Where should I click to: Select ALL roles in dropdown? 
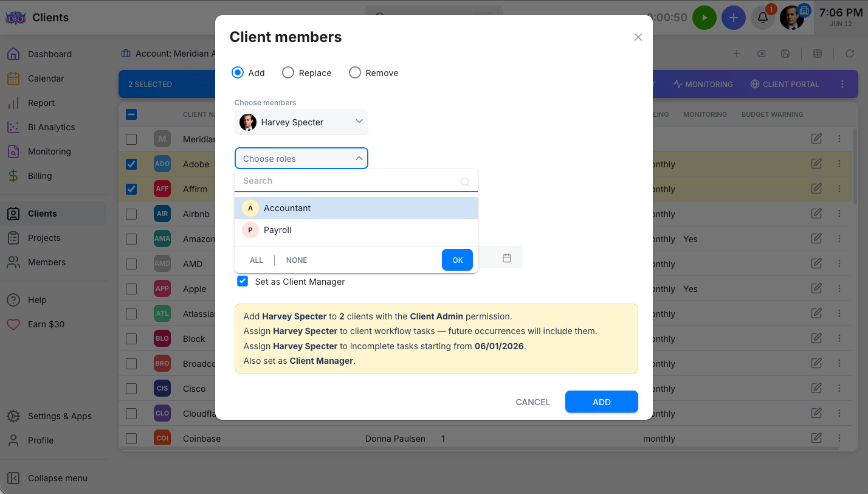click(257, 260)
